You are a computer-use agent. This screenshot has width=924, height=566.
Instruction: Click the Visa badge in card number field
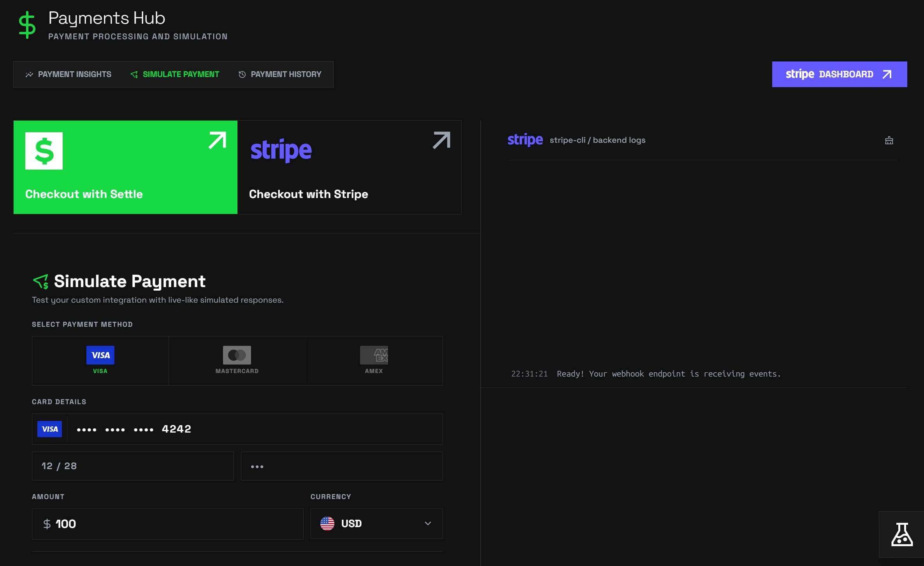coord(49,429)
